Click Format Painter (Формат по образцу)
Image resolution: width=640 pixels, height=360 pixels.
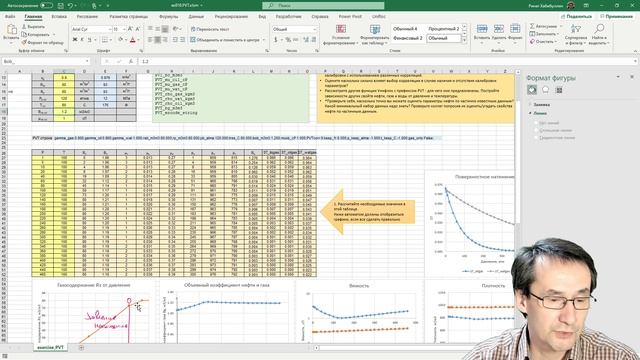[42, 42]
